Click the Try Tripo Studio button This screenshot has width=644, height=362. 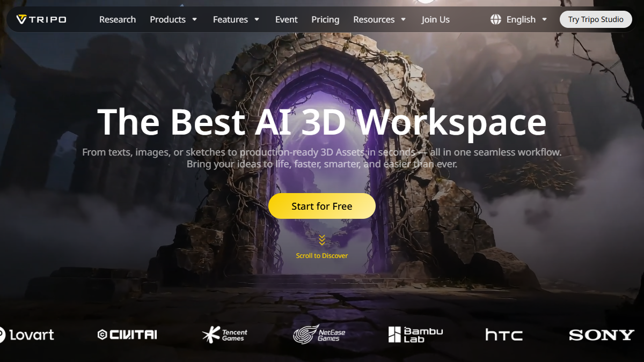(x=596, y=19)
